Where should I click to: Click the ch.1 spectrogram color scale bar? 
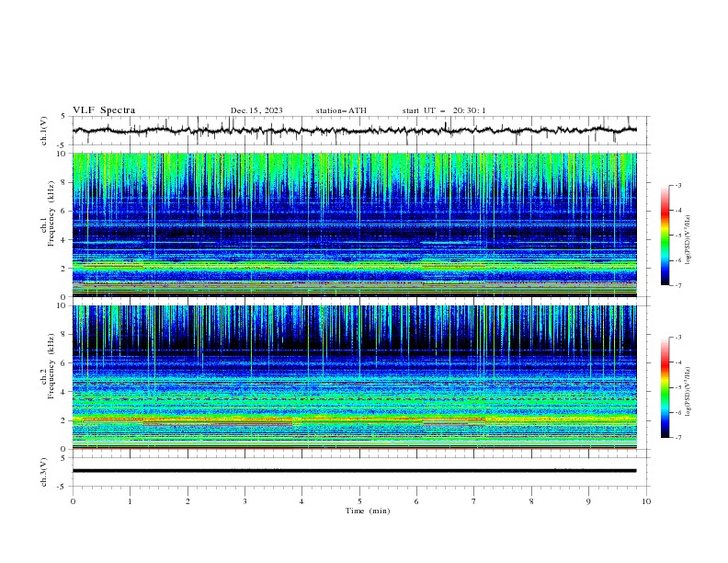665,236
